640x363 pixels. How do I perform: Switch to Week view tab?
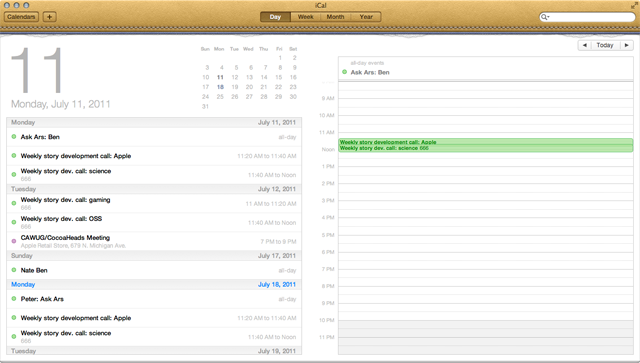pyautogui.click(x=305, y=17)
